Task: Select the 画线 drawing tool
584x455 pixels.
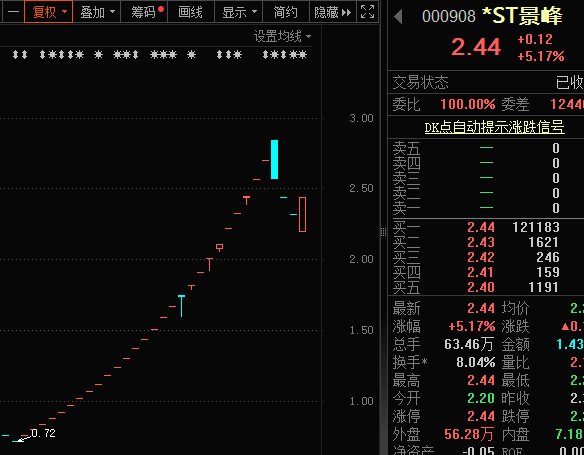Action: pos(191,12)
